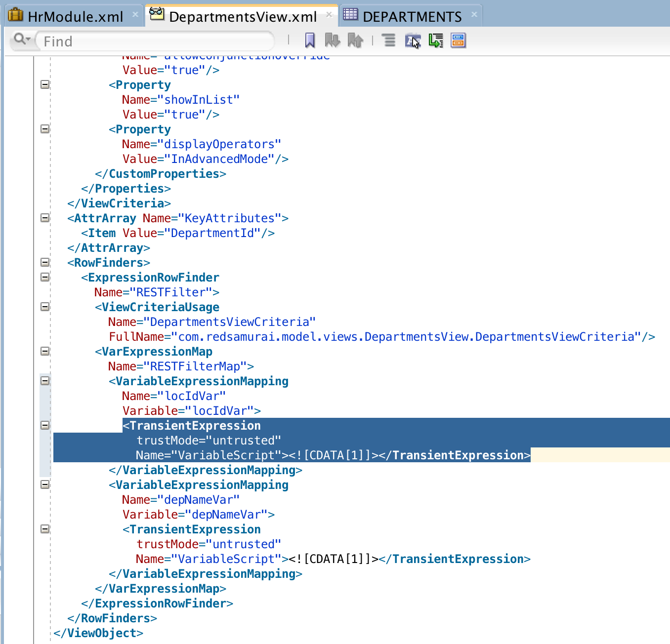Click the FullName com.redsamurai.model.views line

[x=382, y=337]
